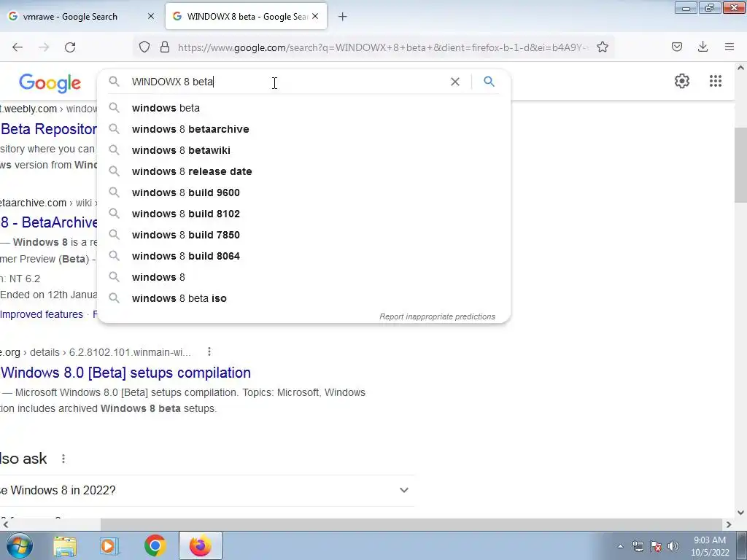Choose suggestion 'windows 8 betaarchive'
747x560 pixels.
click(x=304, y=129)
